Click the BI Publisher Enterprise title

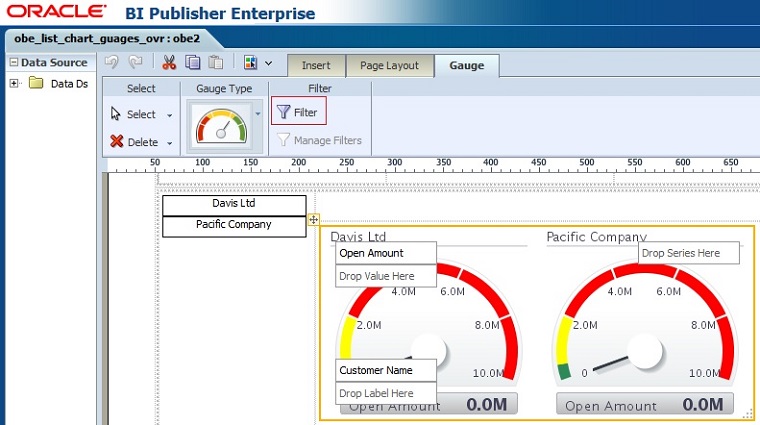tap(220, 13)
